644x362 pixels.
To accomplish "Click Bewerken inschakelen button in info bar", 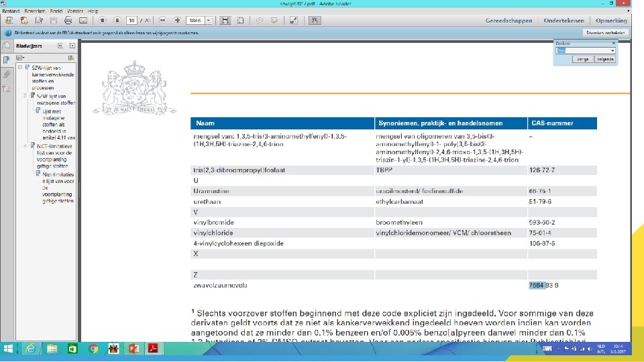I will tap(605, 33).
